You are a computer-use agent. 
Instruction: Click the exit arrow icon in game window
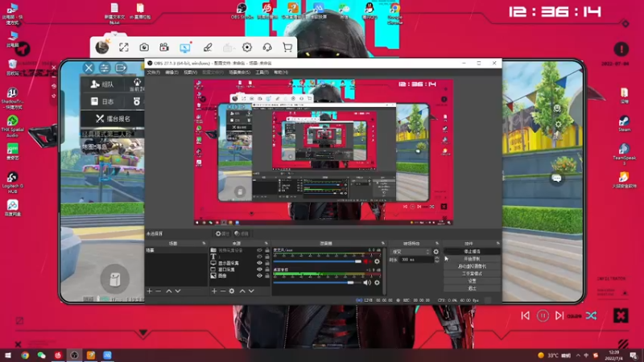point(121,68)
